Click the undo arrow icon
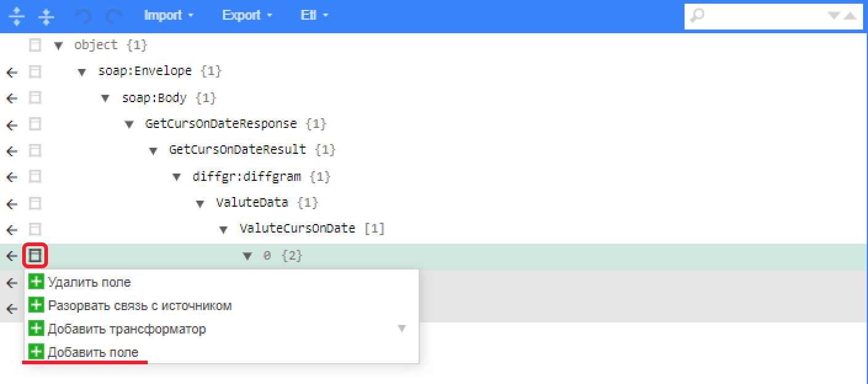 82,16
